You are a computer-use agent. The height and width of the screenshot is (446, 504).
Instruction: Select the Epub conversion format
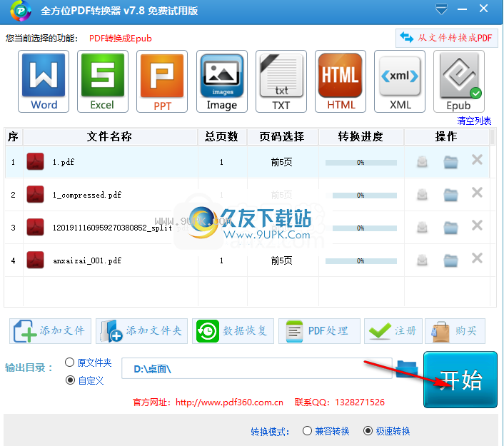[459, 81]
